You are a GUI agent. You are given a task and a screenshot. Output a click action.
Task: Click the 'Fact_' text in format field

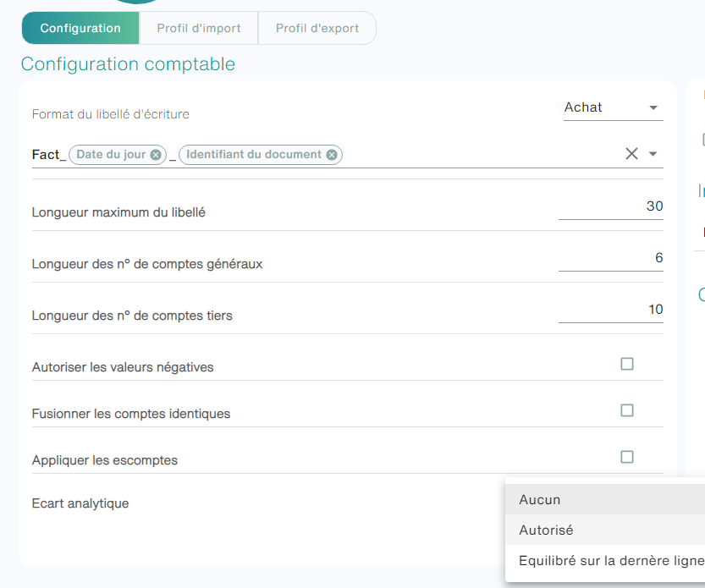pos(48,155)
